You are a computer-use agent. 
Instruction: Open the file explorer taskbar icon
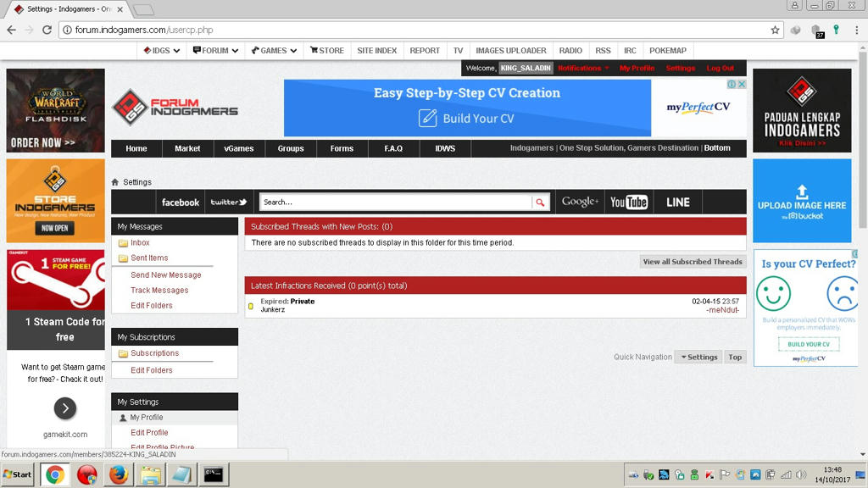[150, 474]
